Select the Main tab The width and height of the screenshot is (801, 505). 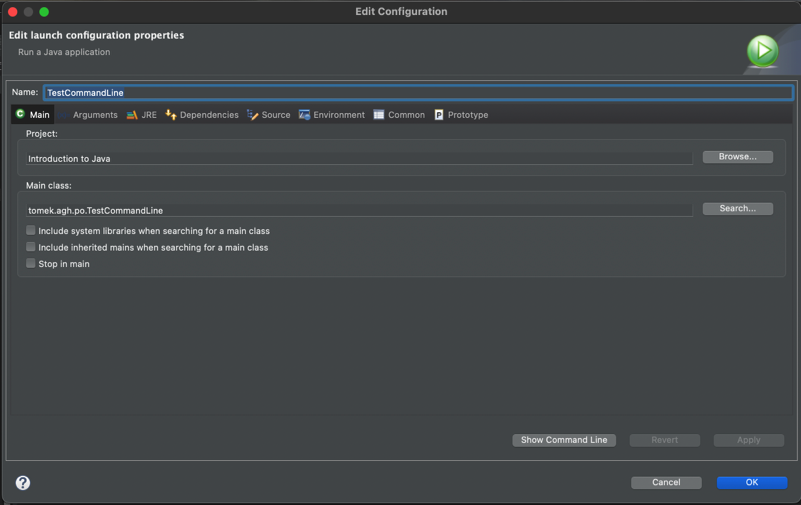coord(33,115)
